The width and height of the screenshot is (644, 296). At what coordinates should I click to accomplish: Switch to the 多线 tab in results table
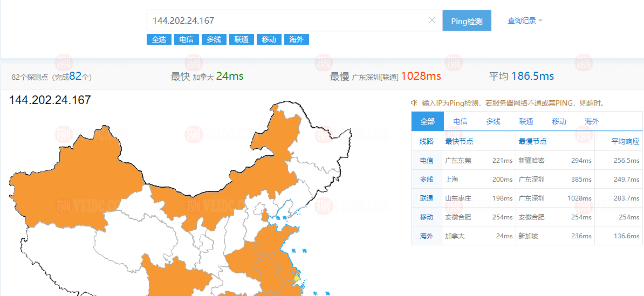click(494, 121)
